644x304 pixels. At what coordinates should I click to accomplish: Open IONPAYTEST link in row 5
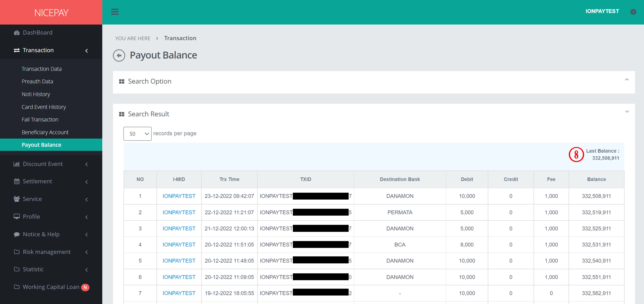tap(179, 261)
